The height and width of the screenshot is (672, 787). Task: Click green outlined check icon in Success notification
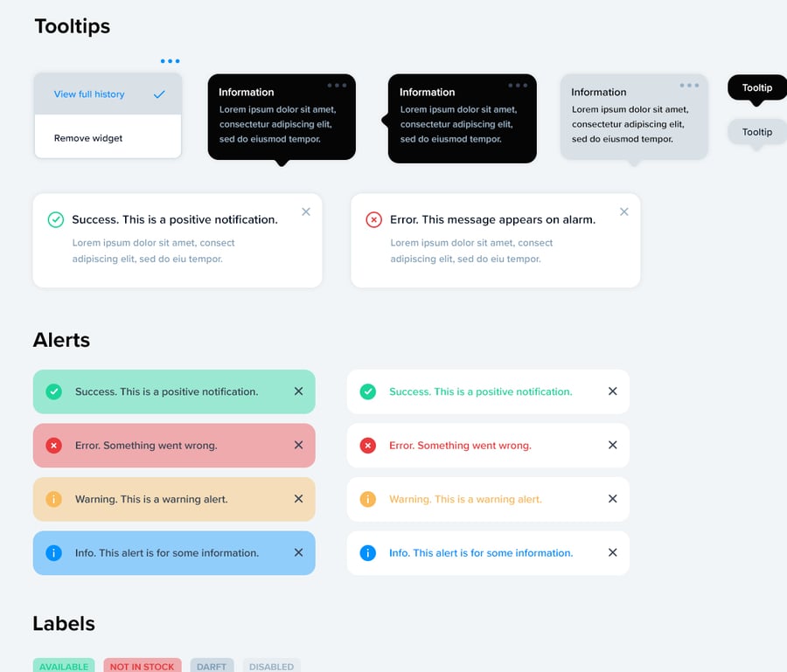[x=55, y=220]
